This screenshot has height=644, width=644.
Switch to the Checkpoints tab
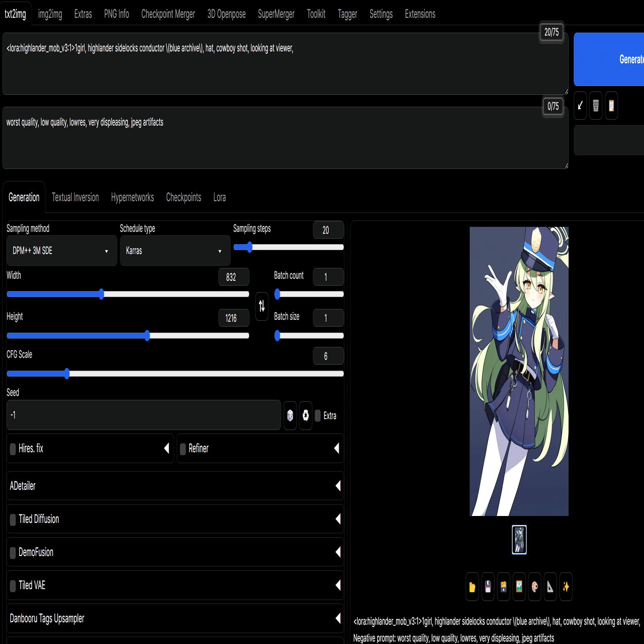183,197
